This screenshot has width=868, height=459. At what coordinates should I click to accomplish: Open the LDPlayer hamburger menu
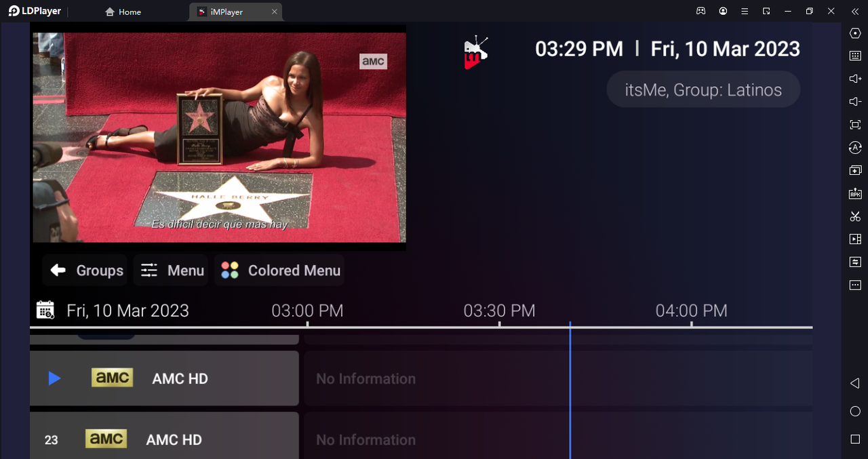click(x=745, y=11)
